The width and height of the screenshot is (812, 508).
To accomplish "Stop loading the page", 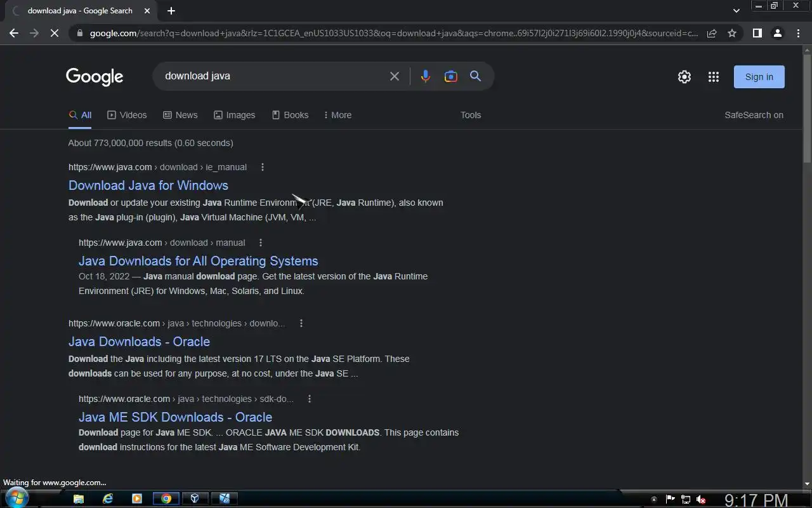I will (x=55, y=33).
